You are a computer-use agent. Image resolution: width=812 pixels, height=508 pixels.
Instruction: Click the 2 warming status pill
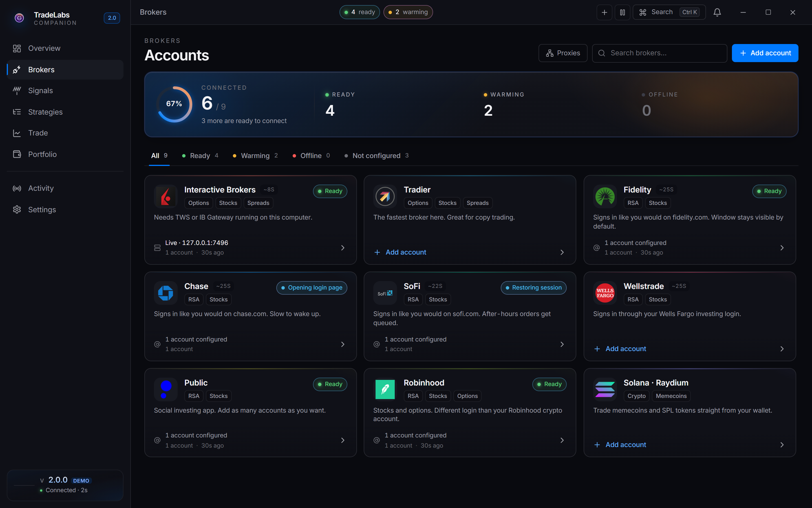tap(408, 12)
